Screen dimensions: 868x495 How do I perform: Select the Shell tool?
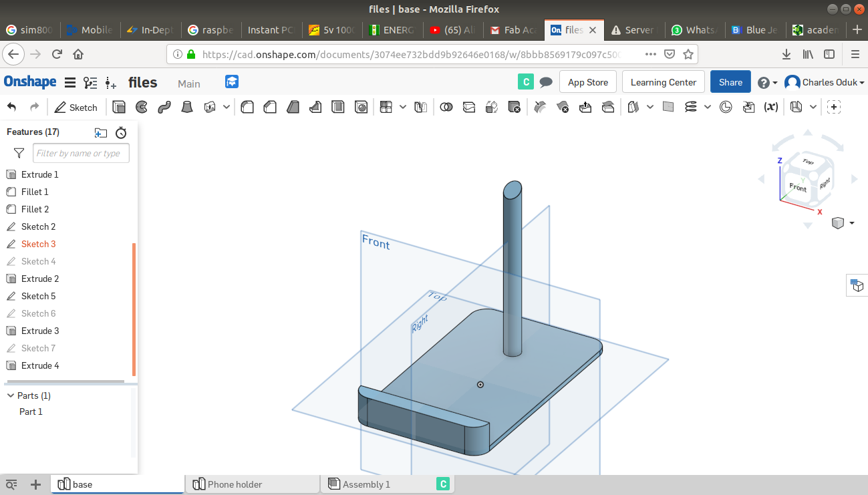pyautogui.click(x=338, y=107)
